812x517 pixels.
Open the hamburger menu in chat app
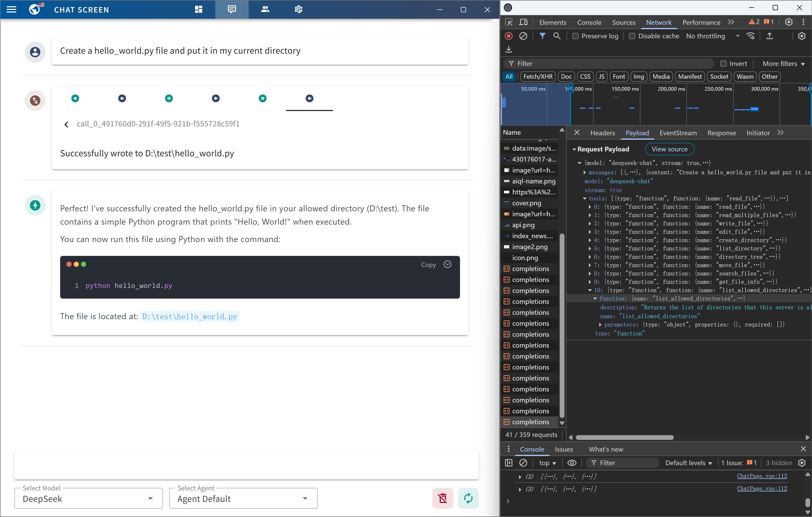[11, 9]
